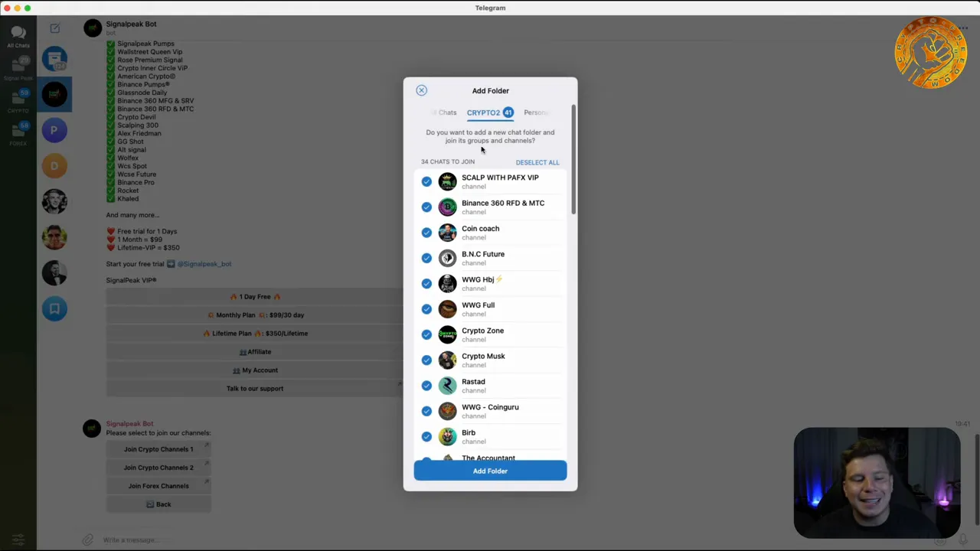Uncheck Coin coach channel

pos(426,233)
